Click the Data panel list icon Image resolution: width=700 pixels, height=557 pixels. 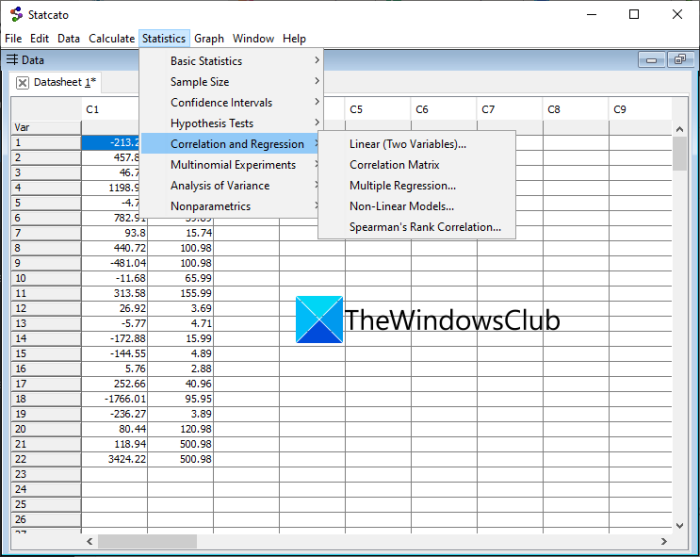click(12, 59)
